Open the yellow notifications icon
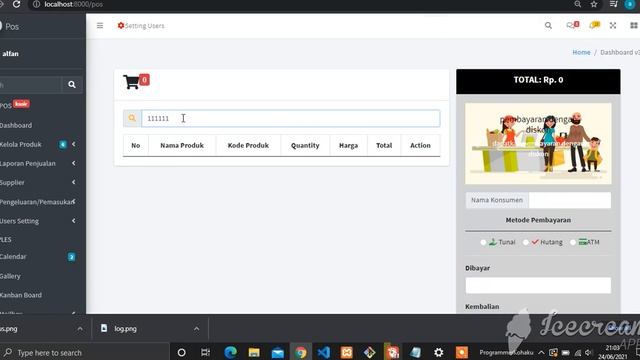640x360 pixels. point(595,25)
